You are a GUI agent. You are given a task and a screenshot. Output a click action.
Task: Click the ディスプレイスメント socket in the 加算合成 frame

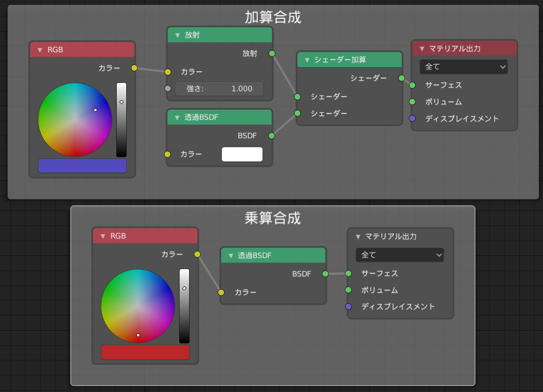tap(412, 118)
